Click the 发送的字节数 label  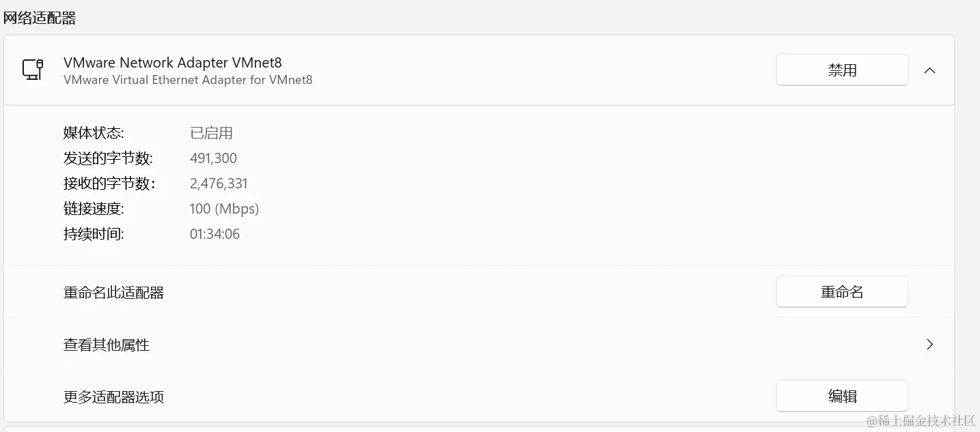pyautogui.click(x=109, y=158)
